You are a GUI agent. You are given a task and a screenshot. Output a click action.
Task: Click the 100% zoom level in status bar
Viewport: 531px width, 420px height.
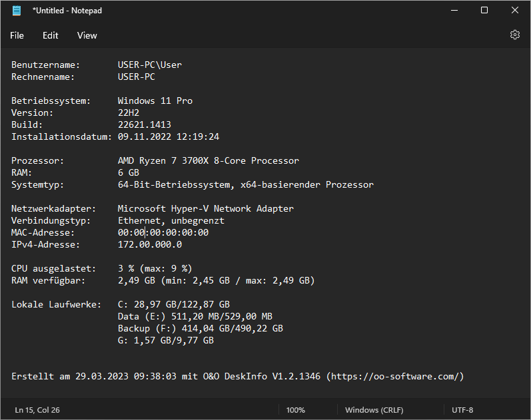click(296, 410)
